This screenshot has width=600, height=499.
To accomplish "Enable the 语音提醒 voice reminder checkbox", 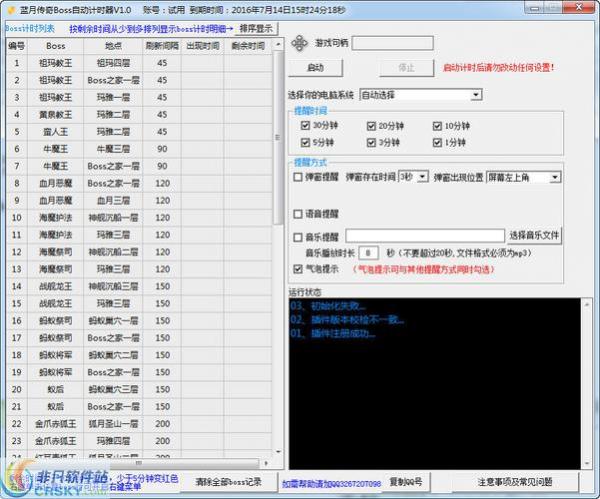I will [298, 214].
